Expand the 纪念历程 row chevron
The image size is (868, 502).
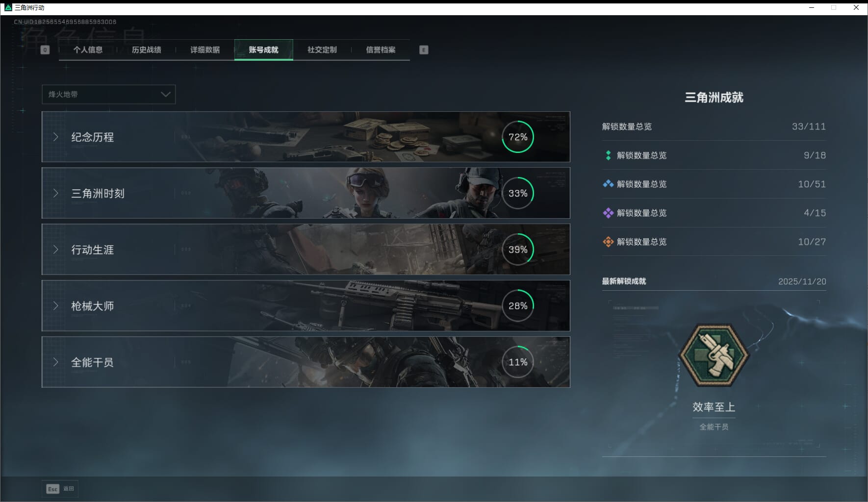coord(56,137)
